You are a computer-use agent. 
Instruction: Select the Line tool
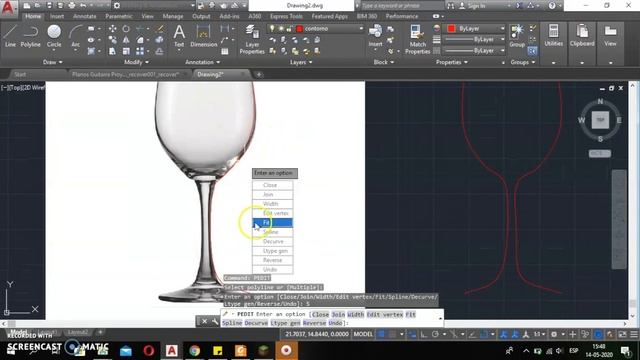pos(10,36)
